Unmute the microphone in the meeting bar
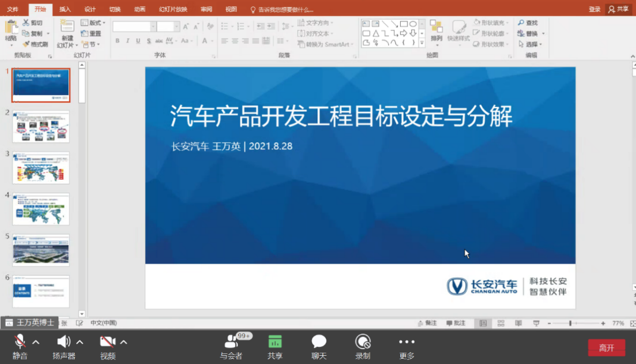This screenshot has width=636, height=364. (x=20, y=342)
